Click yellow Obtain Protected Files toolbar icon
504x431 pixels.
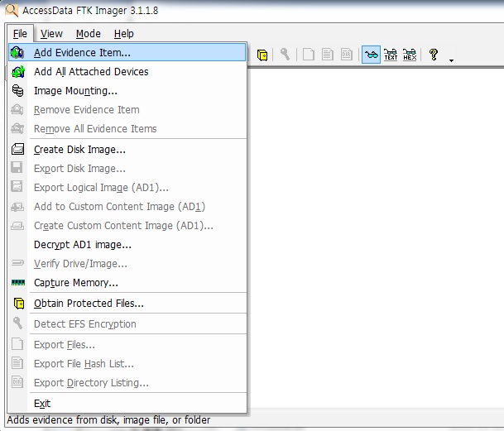pos(262,55)
